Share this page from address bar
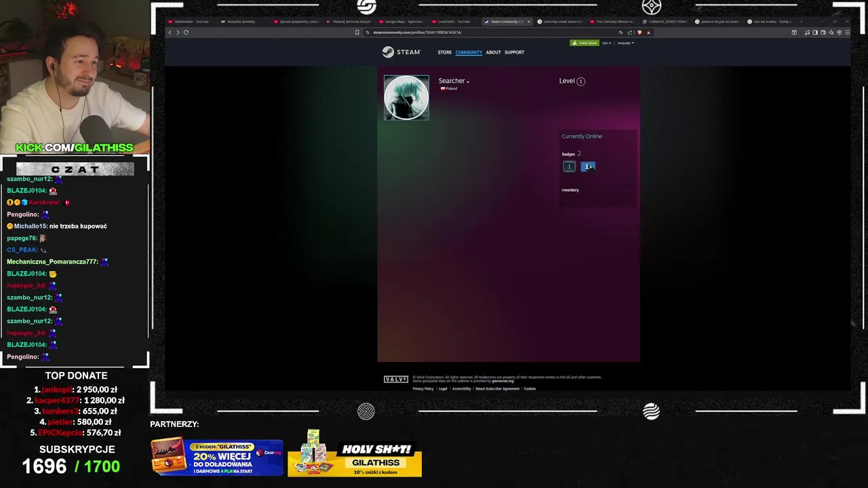868x488 pixels. (x=630, y=33)
